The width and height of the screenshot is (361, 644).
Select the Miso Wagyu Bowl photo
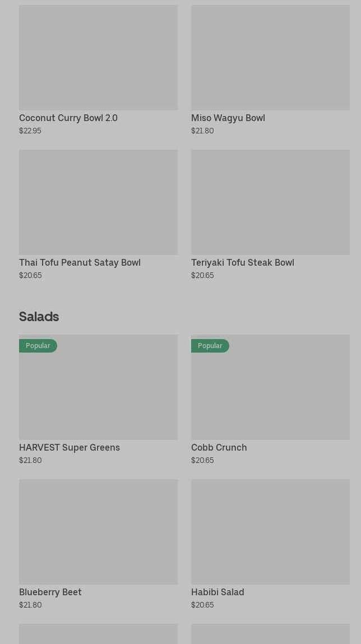click(x=270, y=57)
